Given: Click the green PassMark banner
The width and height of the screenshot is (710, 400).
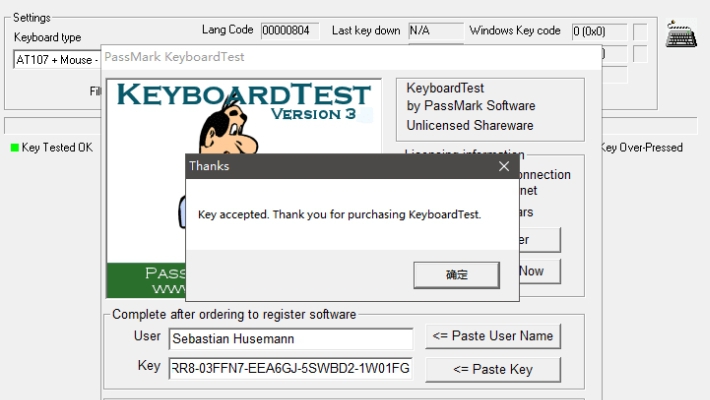Looking at the screenshot, I should (x=146, y=279).
